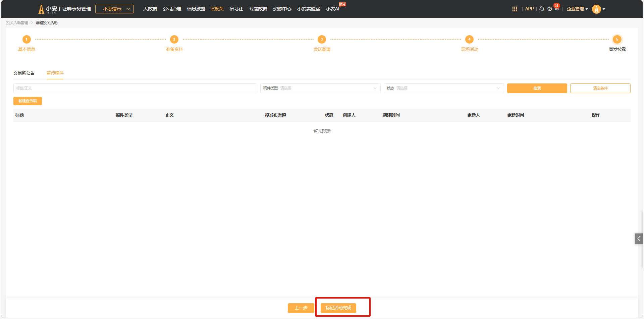Click the 状态 column header
Screen dimensions: 644x319
pos(329,115)
